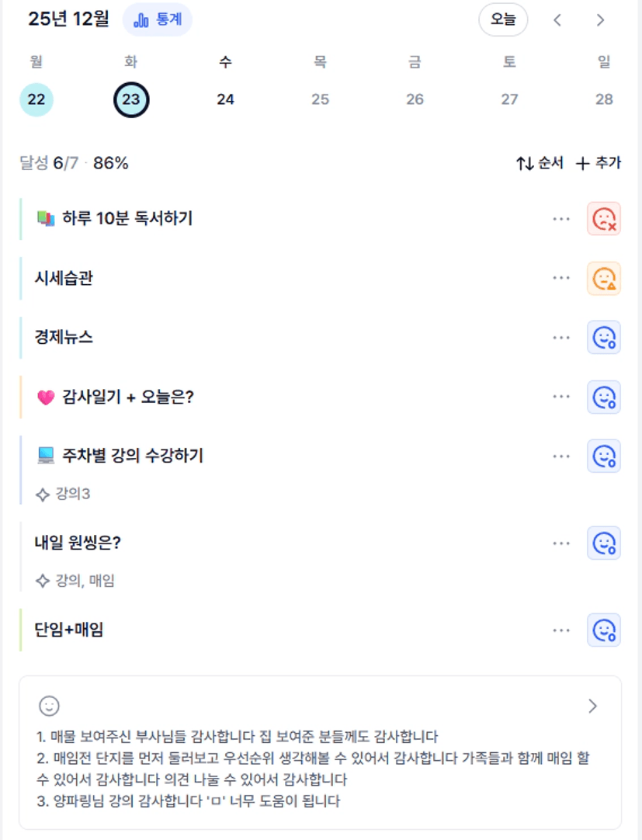
Task: Click 추가 to add a habit
Action: pyautogui.click(x=599, y=163)
